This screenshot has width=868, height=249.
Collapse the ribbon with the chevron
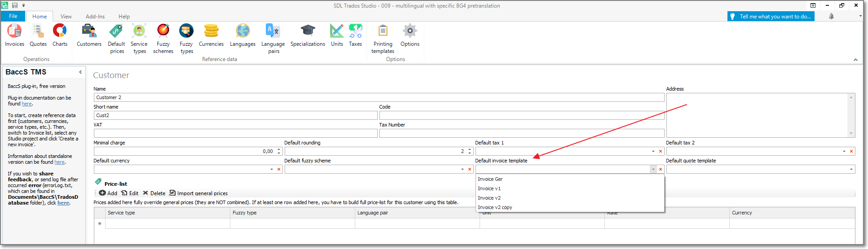pos(855,60)
